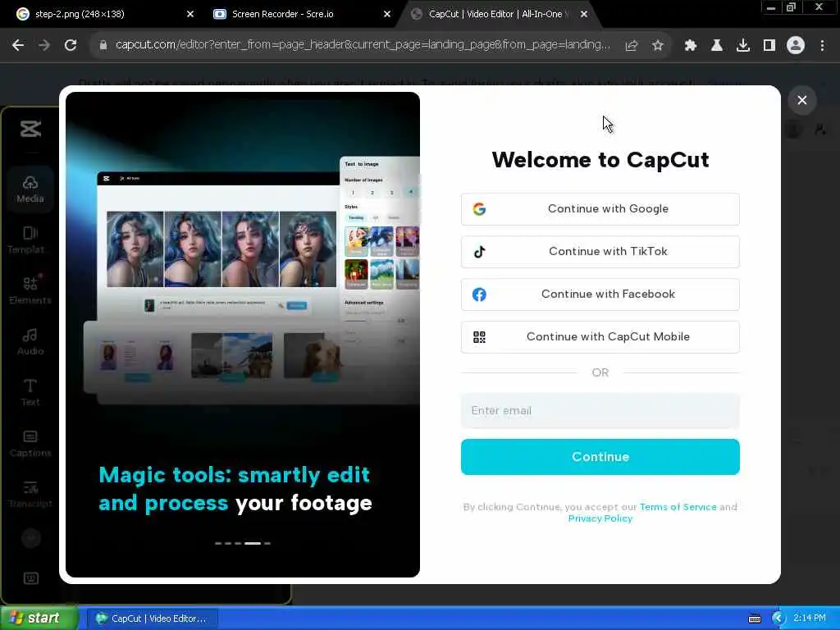The height and width of the screenshot is (630, 840).
Task: Choose Continue with TikTok
Action: (600, 252)
